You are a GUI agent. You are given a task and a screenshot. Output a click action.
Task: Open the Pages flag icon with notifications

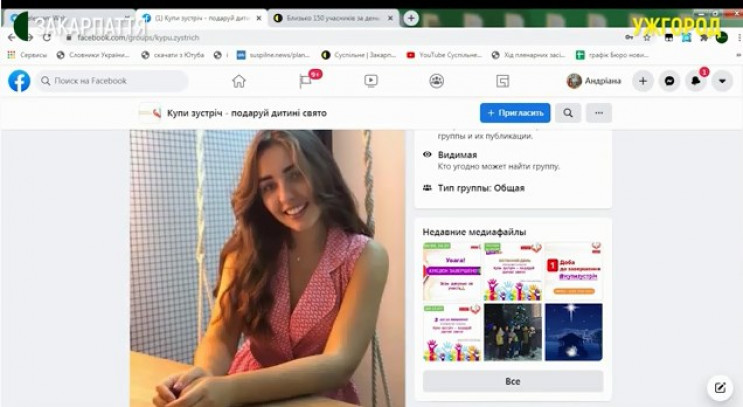[306, 81]
